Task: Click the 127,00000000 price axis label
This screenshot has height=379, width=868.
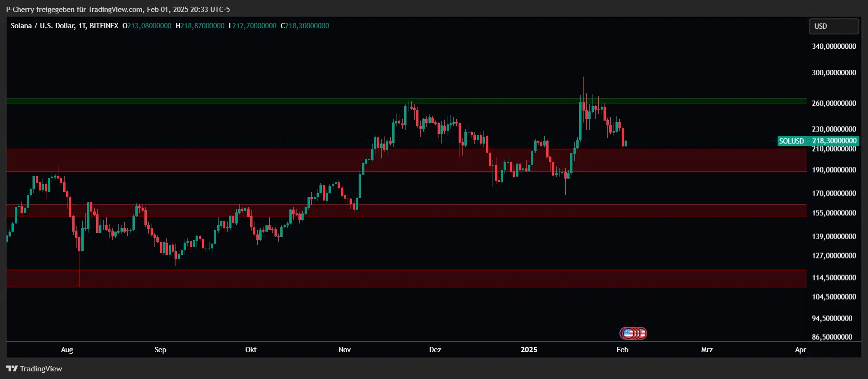Action: 834,256
